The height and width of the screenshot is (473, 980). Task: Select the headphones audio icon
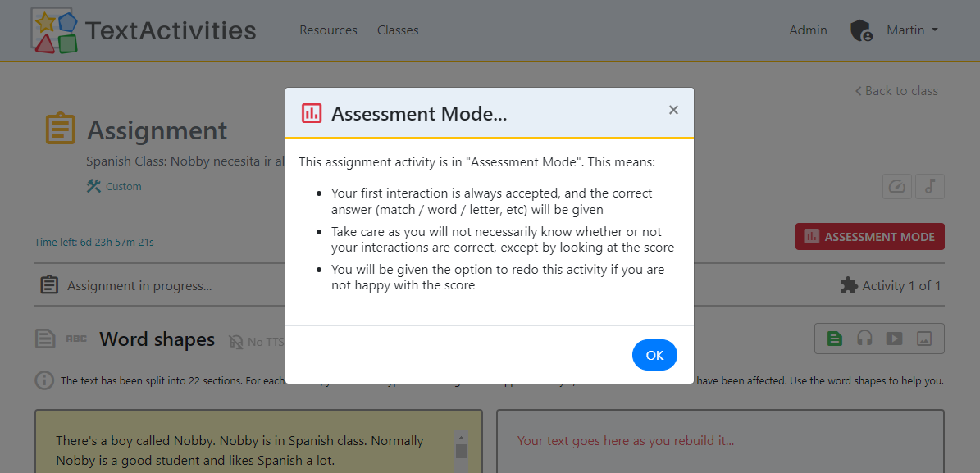pos(864,339)
